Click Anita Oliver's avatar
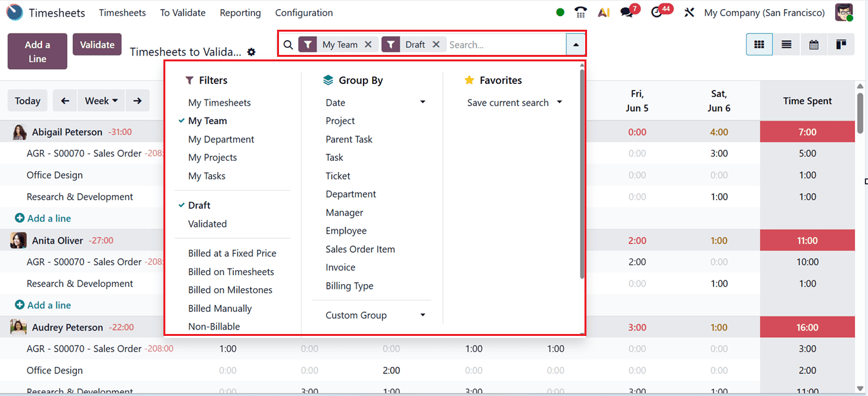868x396 pixels. [x=19, y=240]
